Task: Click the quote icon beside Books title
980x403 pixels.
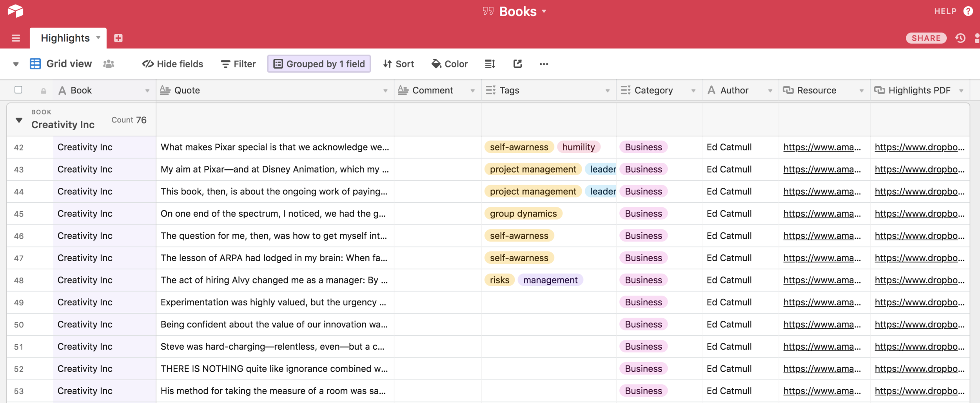Action: [x=488, y=11]
